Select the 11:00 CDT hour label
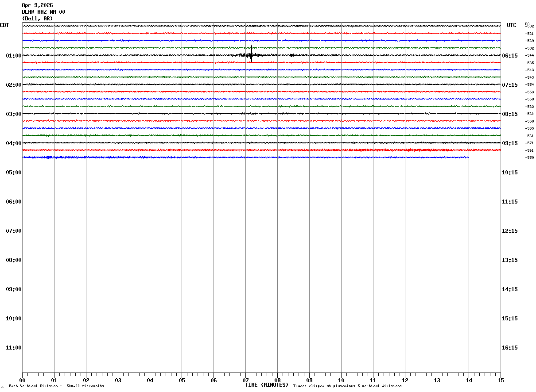This screenshot has width=536, height=392. (x=14, y=348)
